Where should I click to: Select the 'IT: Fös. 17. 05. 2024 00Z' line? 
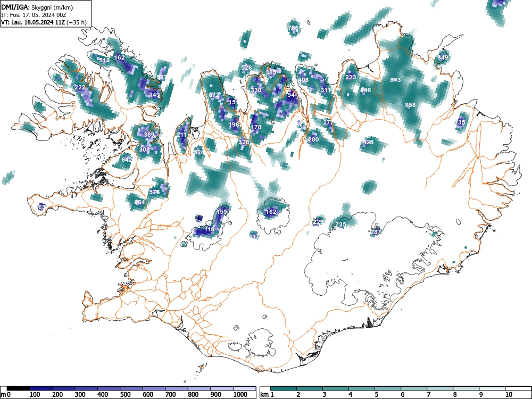point(33,15)
